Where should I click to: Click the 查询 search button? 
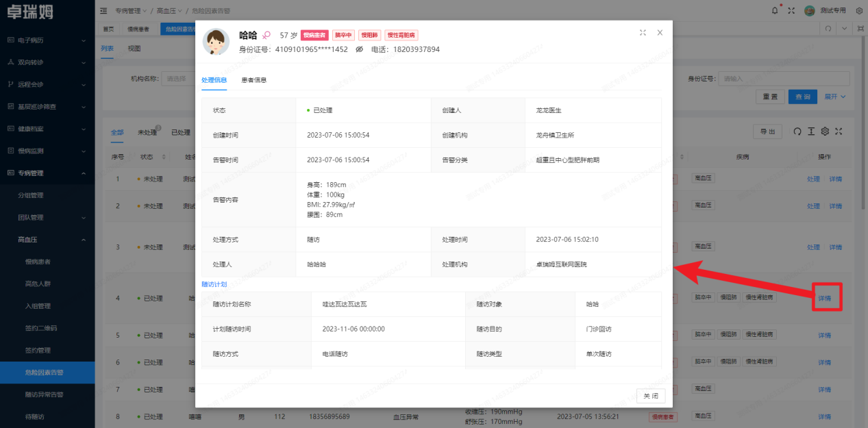(802, 97)
